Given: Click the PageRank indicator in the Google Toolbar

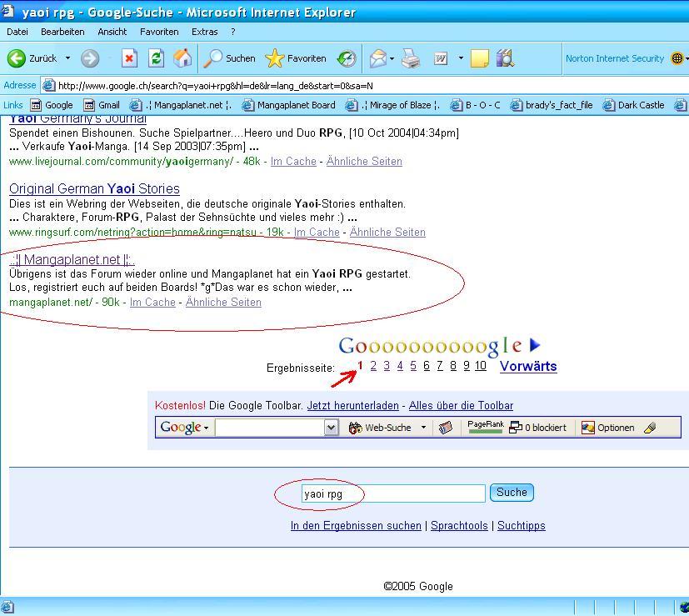Looking at the screenshot, I should (486, 427).
